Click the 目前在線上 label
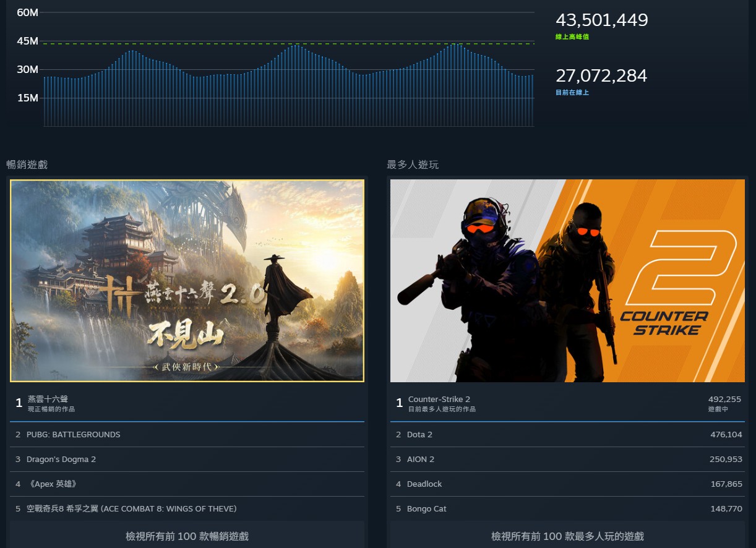The height and width of the screenshot is (548, 756). 572,93
